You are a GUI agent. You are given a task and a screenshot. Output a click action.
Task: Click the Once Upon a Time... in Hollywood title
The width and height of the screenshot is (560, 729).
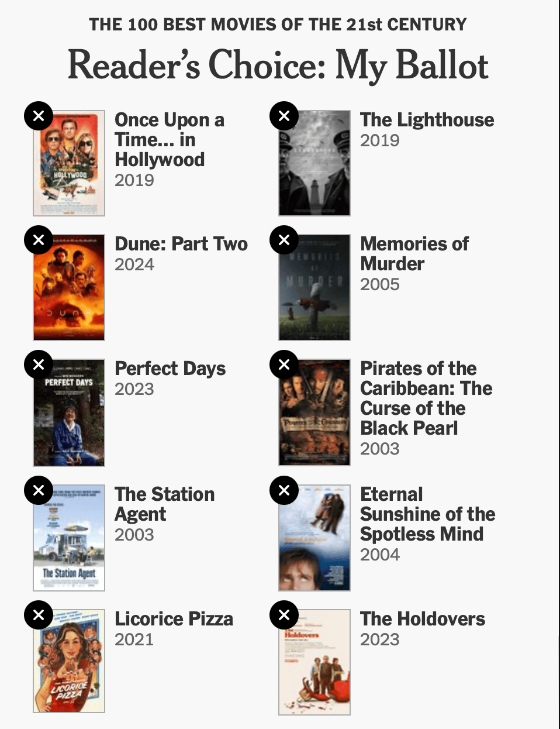(x=170, y=139)
